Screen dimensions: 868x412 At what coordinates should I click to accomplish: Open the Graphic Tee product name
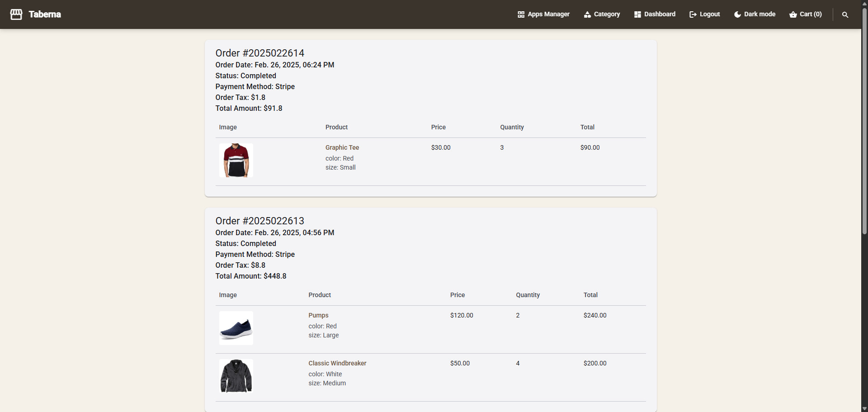342,147
